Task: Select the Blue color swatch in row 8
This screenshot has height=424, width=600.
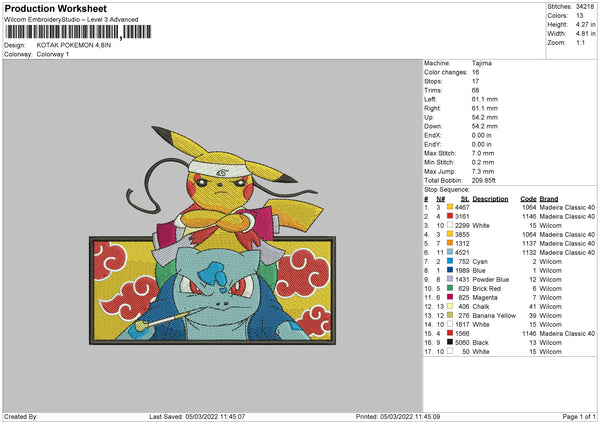Action: (450, 270)
